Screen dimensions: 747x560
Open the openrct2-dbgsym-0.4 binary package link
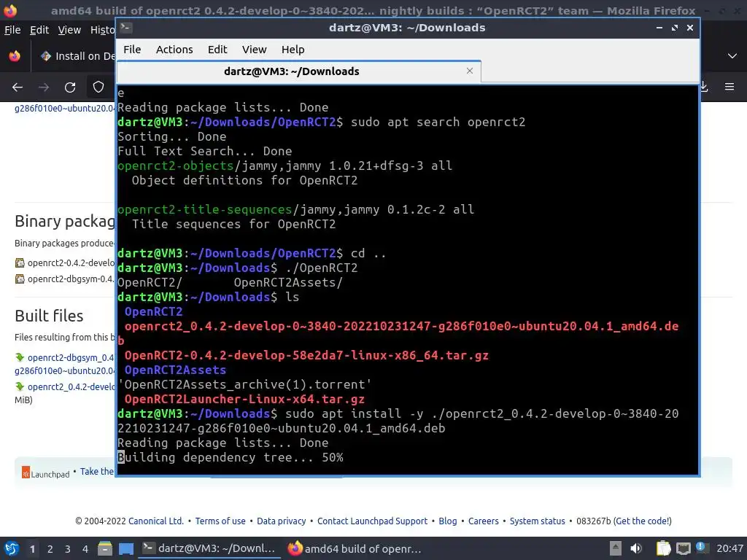(71, 279)
